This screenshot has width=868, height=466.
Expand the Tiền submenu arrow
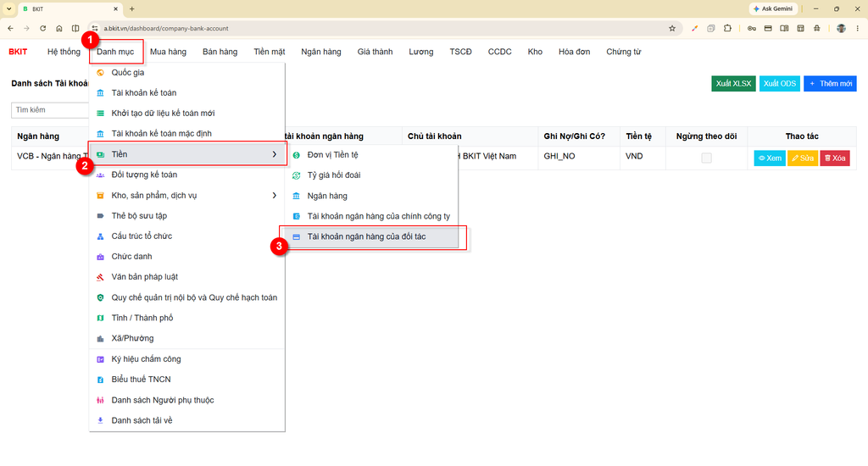pos(274,154)
